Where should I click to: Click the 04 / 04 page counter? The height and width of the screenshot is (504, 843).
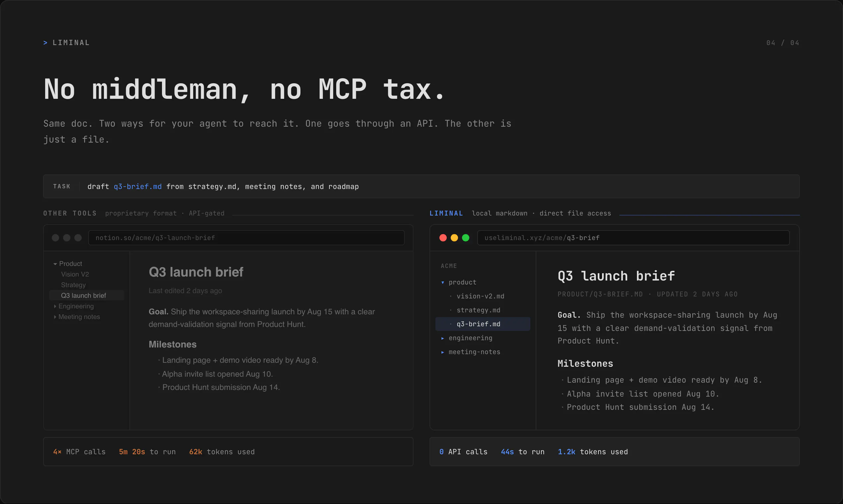click(x=783, y=43)
